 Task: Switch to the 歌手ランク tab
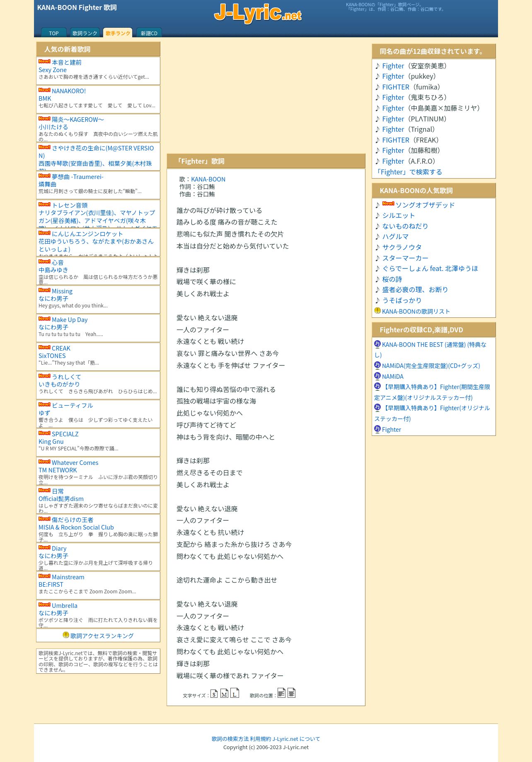(118, 33)
